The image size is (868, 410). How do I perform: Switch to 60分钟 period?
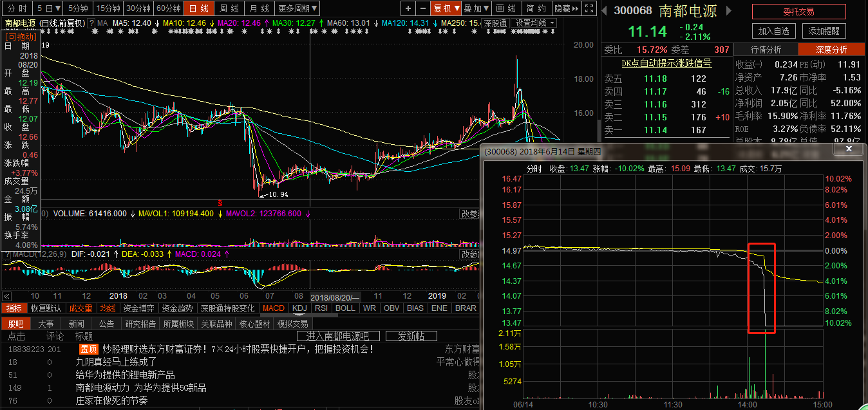[169, 8]
